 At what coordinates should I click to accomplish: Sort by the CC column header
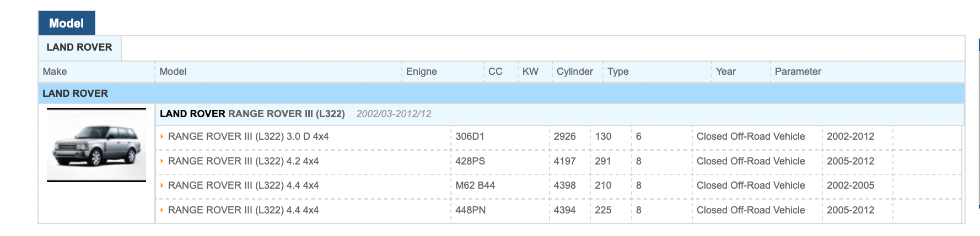pos(495,72)
